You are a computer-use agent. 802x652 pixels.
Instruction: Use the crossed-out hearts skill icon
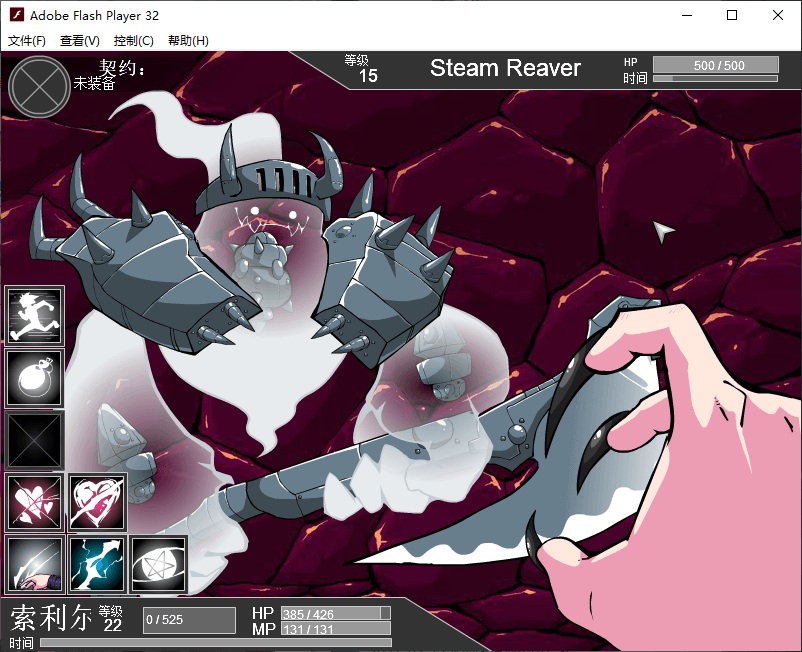click(35, 502)
